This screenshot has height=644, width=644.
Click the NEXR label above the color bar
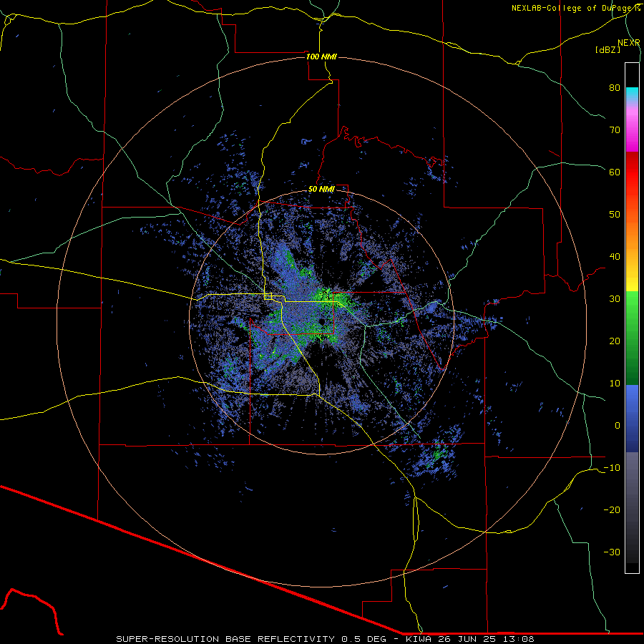[629, 43]
